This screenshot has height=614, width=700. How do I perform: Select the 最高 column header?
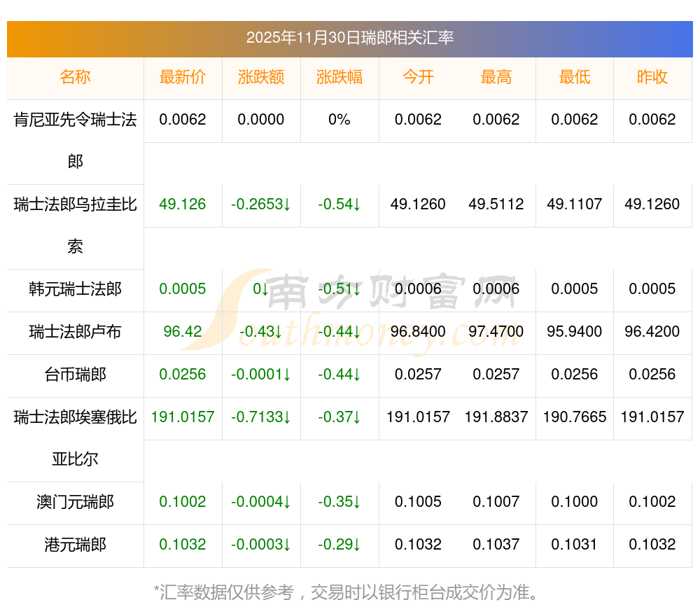[496, 78]
